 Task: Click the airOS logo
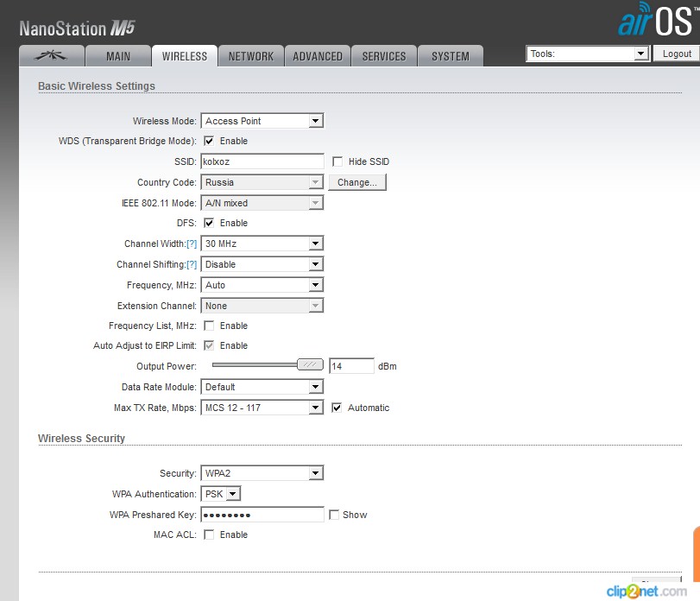click(659, 19)
